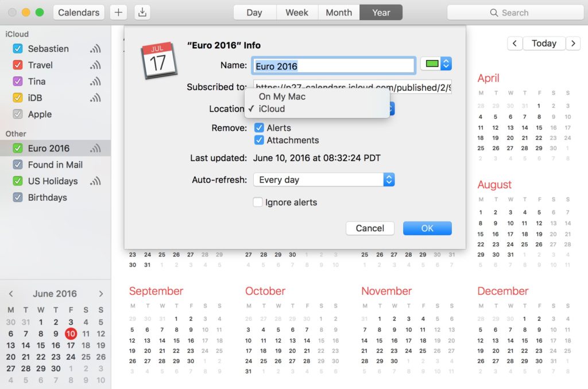Go to next year with right arrow

click(573, 44)
